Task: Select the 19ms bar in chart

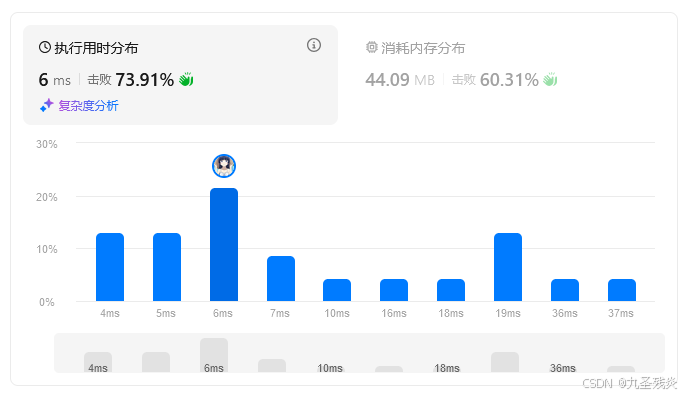Action: 508,267
